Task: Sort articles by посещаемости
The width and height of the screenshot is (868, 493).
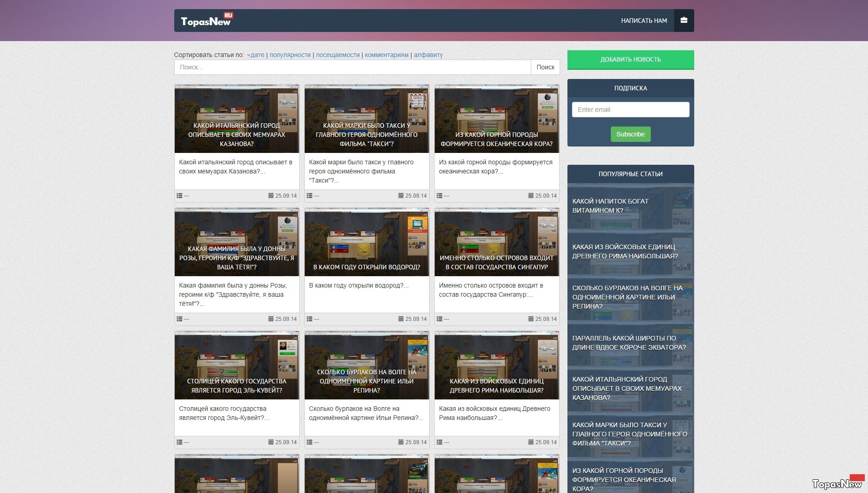Action: pyautogui.click(x=338, y=55)
